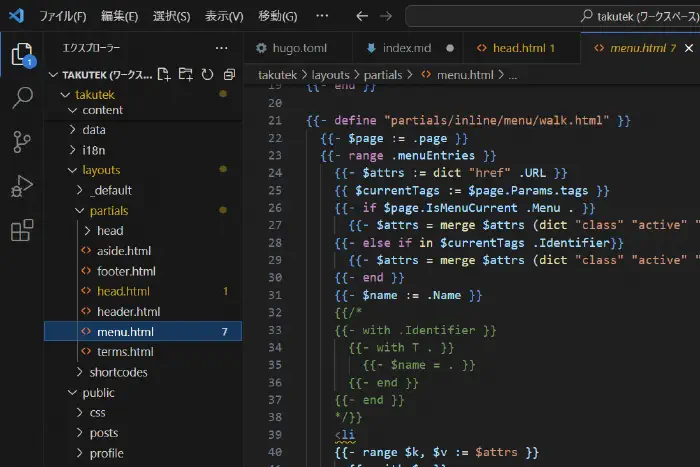Image resolution: width=700 pixels, height=467 pixels.
Task: Collapse all folders in explorer
Action: (229, 74)
